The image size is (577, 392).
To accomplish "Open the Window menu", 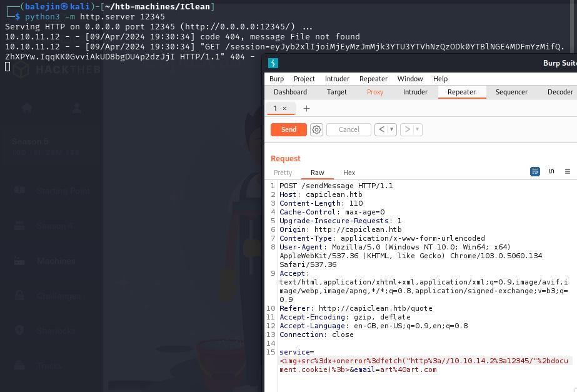I will coord(410,79).
